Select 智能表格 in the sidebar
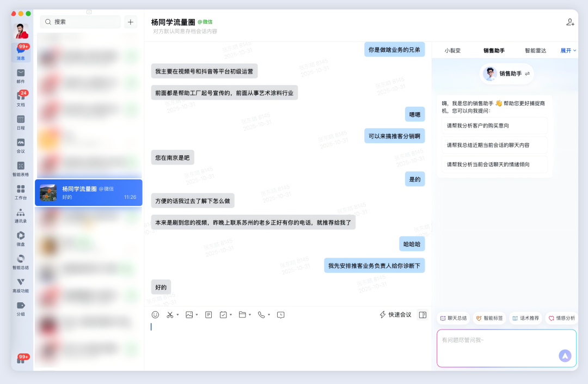The width and height of the screenshot is (588, 384). (20, 170)
